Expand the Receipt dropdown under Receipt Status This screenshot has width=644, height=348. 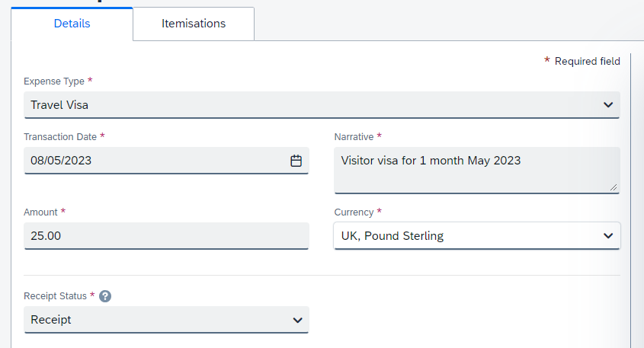point(152,321)
